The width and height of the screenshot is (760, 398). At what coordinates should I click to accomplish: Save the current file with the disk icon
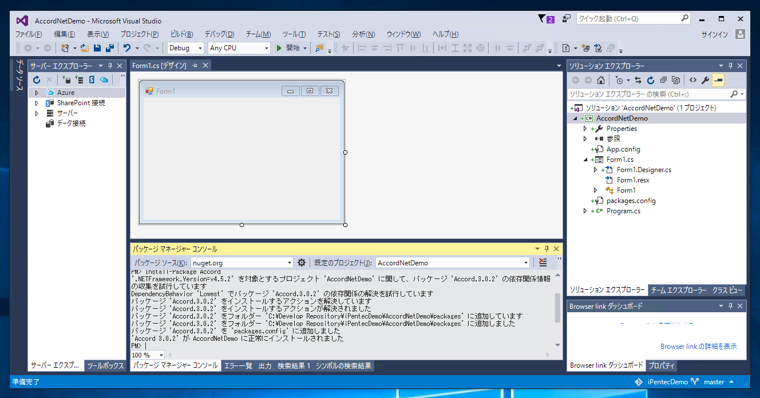(x=97, y=48)
